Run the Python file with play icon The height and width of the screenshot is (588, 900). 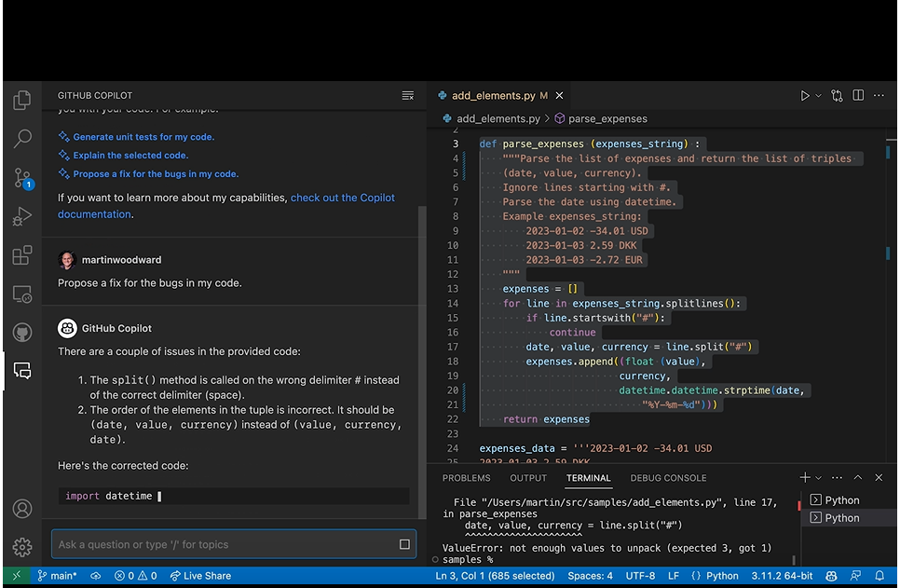tap(805, 96)
